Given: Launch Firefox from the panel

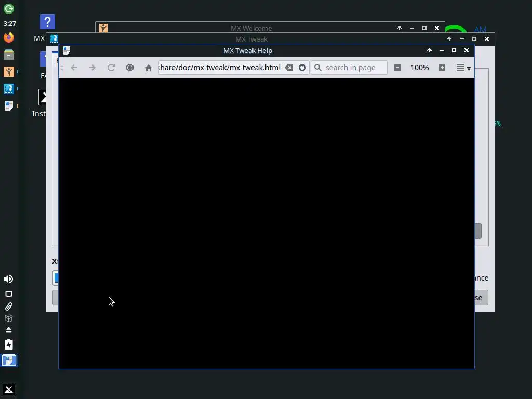Looking at the screenshot, I should click(x=9, y=37).
